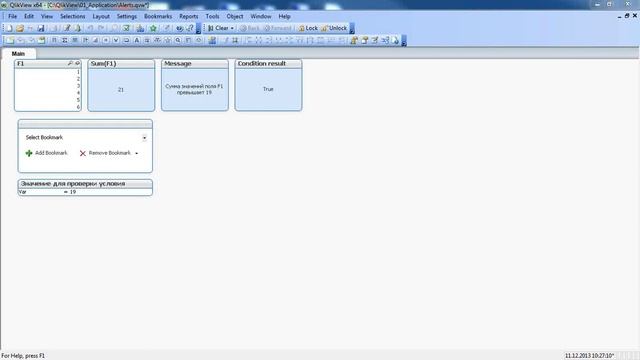Click the Condition result True text
Viewport: 640px width, 360px height.
pyautogui.click(x=268, y=89)
